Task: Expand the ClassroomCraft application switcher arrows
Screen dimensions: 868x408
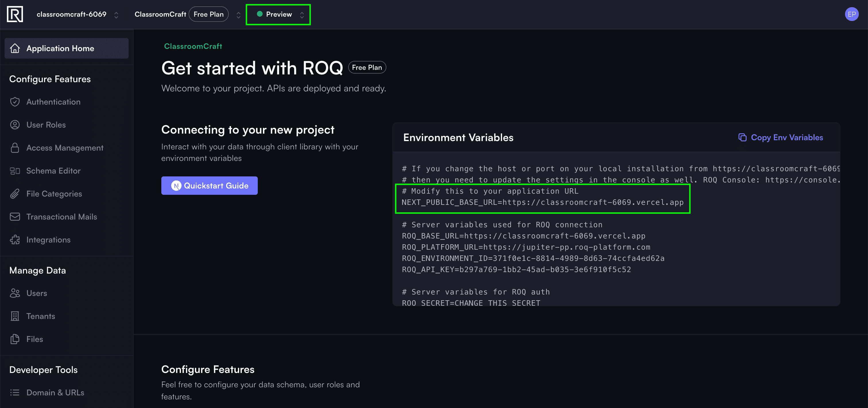Action: (238, 15)
